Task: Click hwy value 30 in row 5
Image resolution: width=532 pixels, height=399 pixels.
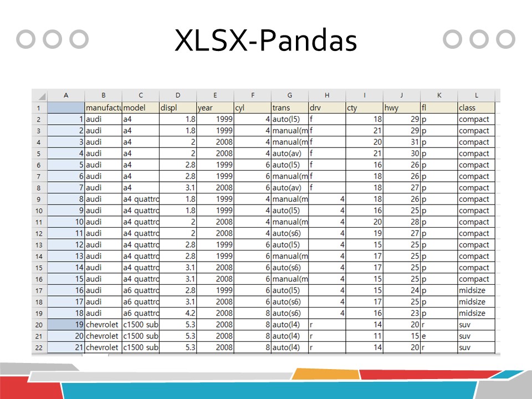Action: coord(402,154)
